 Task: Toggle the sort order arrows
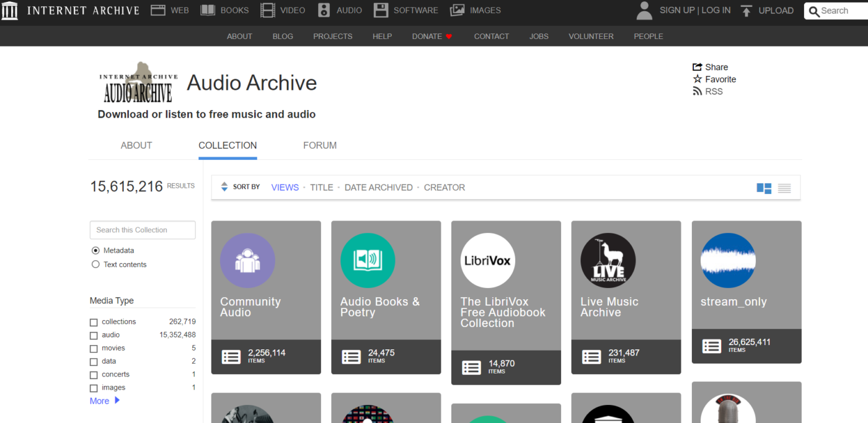click(x=224, y=187)
